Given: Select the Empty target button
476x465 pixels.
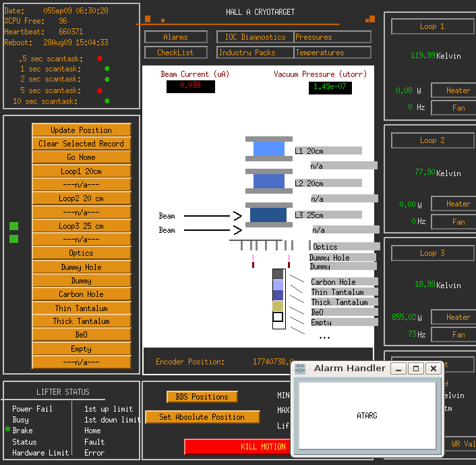Looking at the screenshot, I should 82,349.
